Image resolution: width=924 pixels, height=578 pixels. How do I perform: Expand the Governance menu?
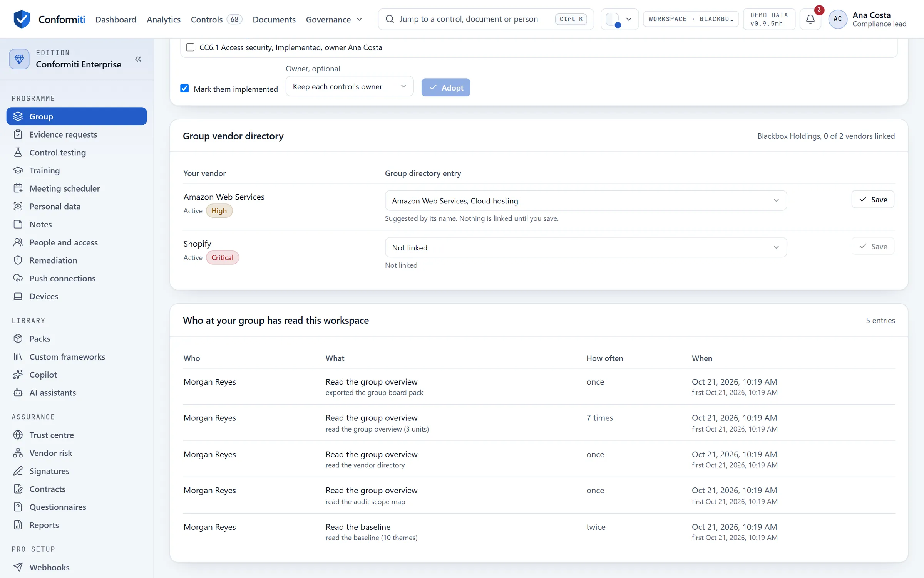[x=334, y=19]
